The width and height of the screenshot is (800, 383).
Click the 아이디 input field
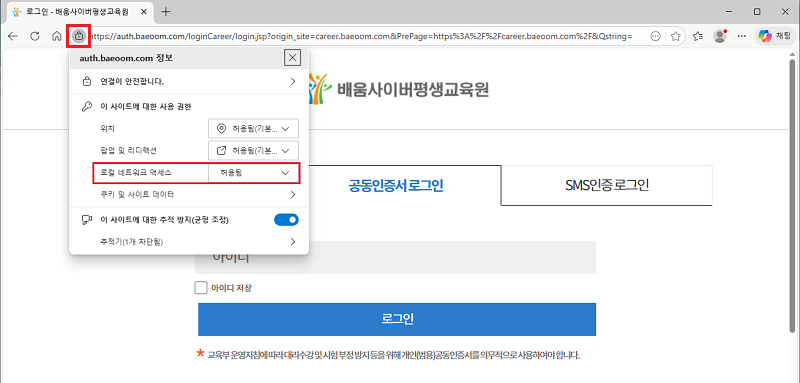(x=395, y=257)
